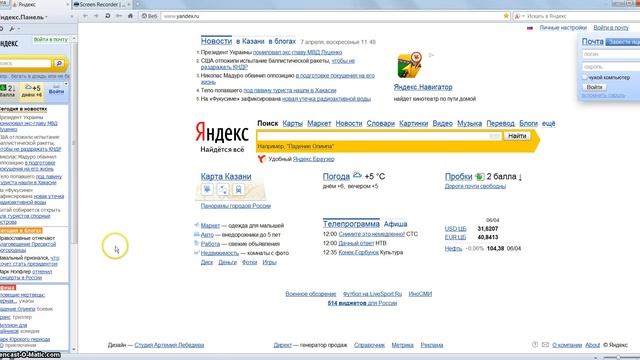Viewport: 640px width, 360px height.
Task: Expand the sidebar widget dropdown arrow near Войти
Action: 66,84
